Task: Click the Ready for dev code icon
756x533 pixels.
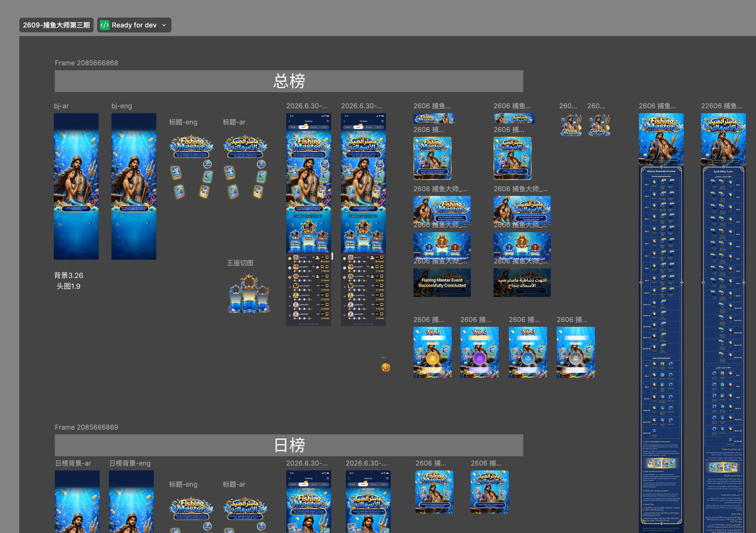Action: click(105, 25)
